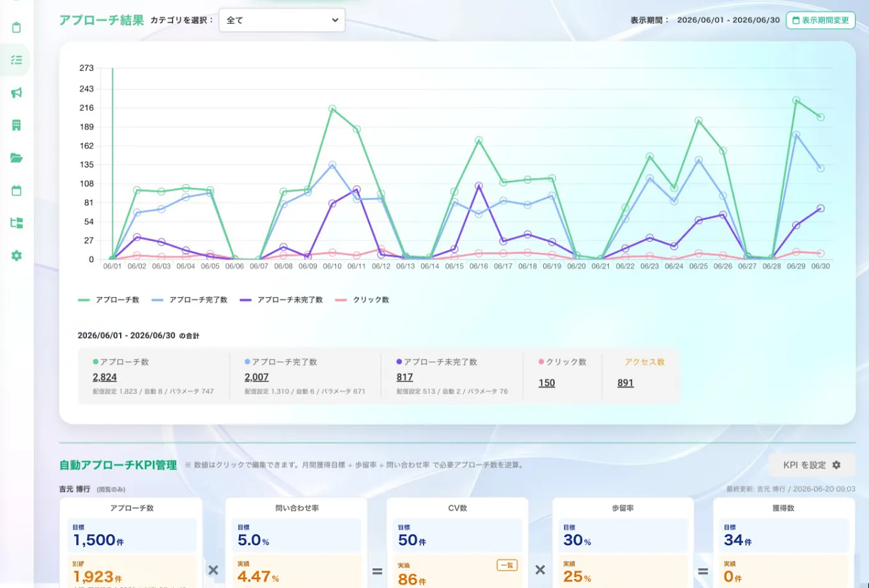Open the hierarchy tree icon in sidebar
The width and height of the screenshot is (869, 588).
pyautogui.click(x=17, y=223)
